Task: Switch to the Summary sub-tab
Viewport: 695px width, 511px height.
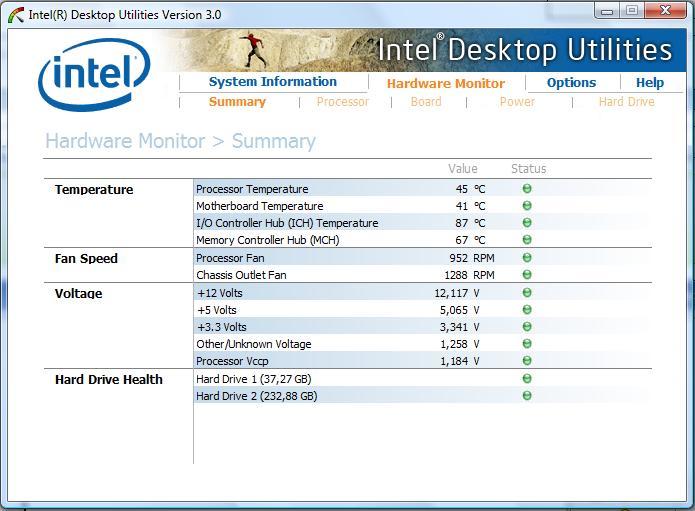Action: pyautogui.click(x=237, y=102)
